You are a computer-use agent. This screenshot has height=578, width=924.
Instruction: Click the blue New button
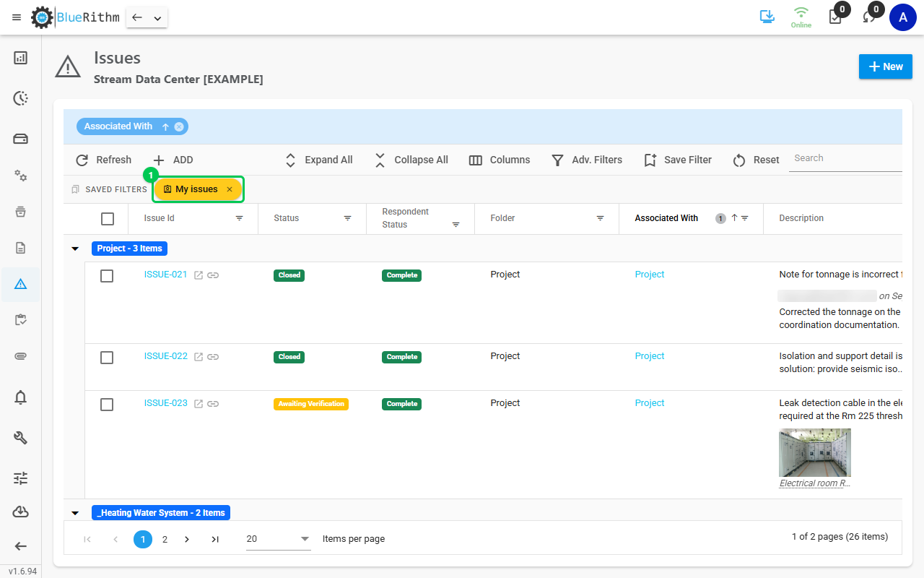pos(886,66)
